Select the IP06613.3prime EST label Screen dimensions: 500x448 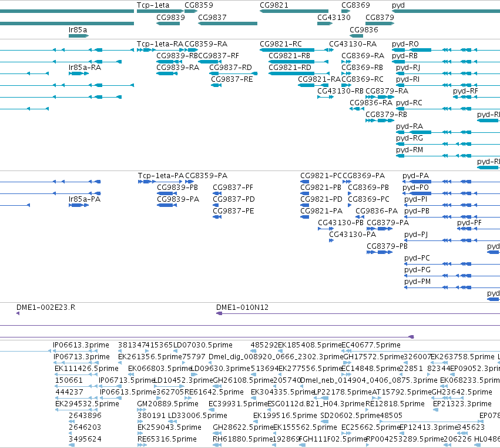(x=81, y=345)
